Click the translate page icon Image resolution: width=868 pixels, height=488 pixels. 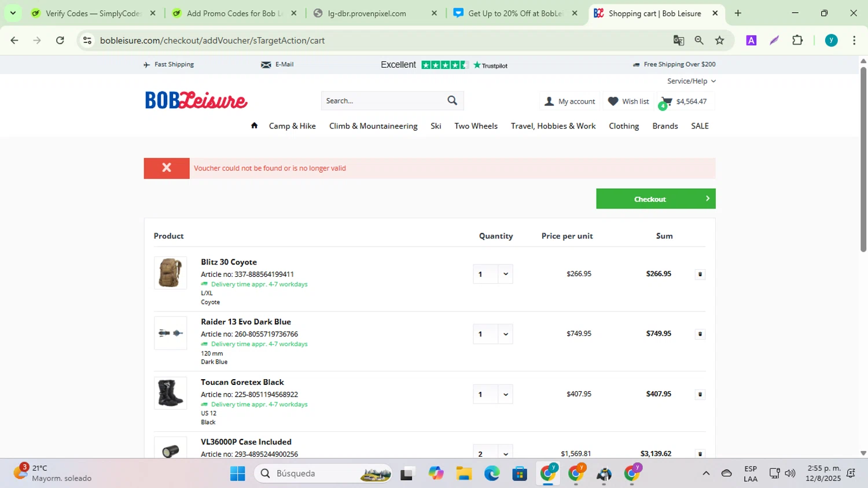click(x=679, y=41)
